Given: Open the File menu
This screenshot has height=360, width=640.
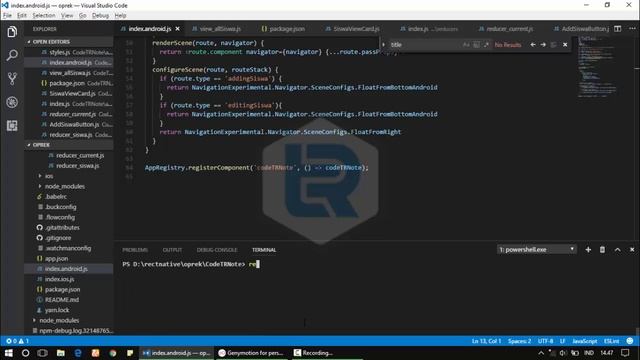Looking at the screenshot, I should 7,16.
